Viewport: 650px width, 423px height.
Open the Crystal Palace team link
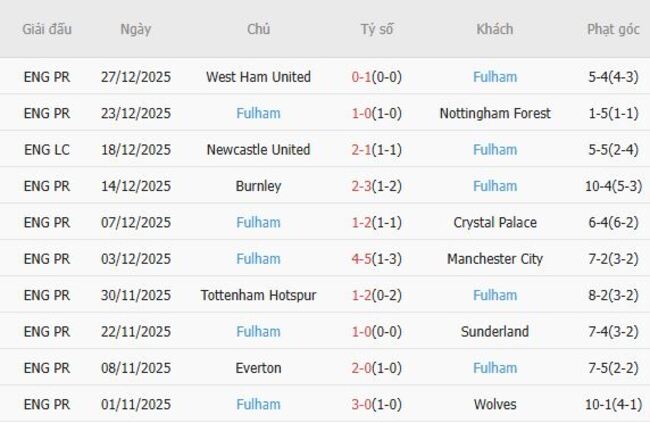pos(495,222)
